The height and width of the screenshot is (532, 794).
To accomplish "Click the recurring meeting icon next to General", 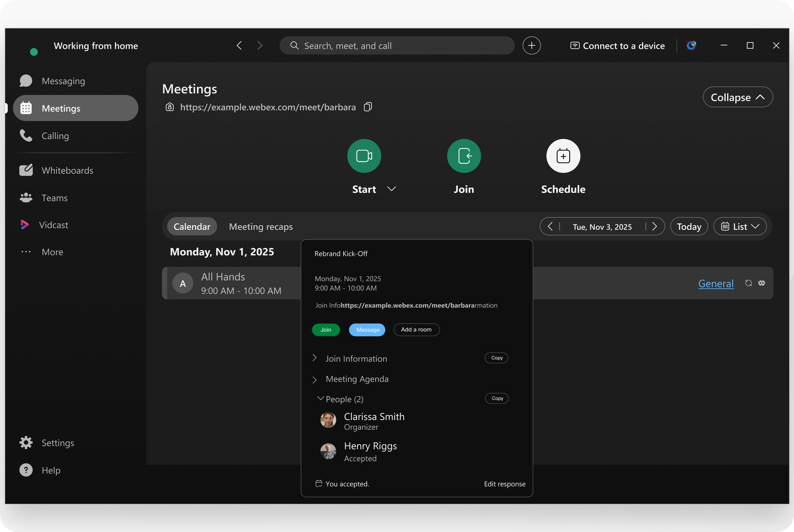I will 748,283.
